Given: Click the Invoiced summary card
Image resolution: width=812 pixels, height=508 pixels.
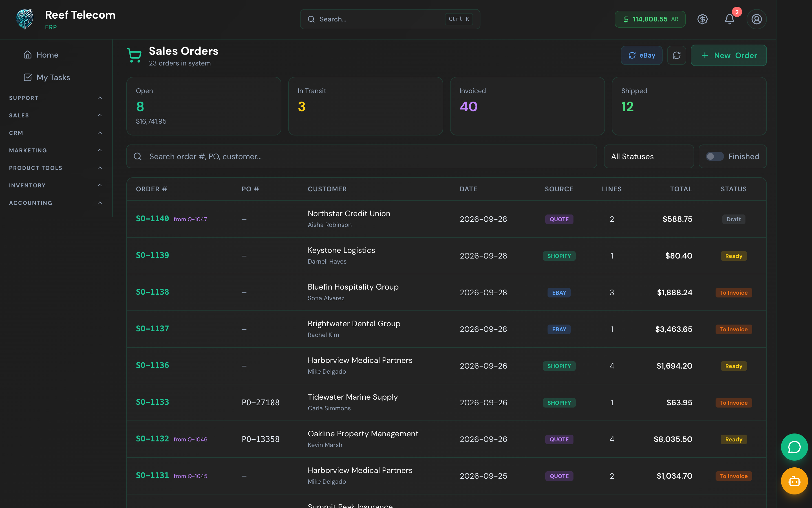Looking at the screenshot, I should click(x=527, y=106).
